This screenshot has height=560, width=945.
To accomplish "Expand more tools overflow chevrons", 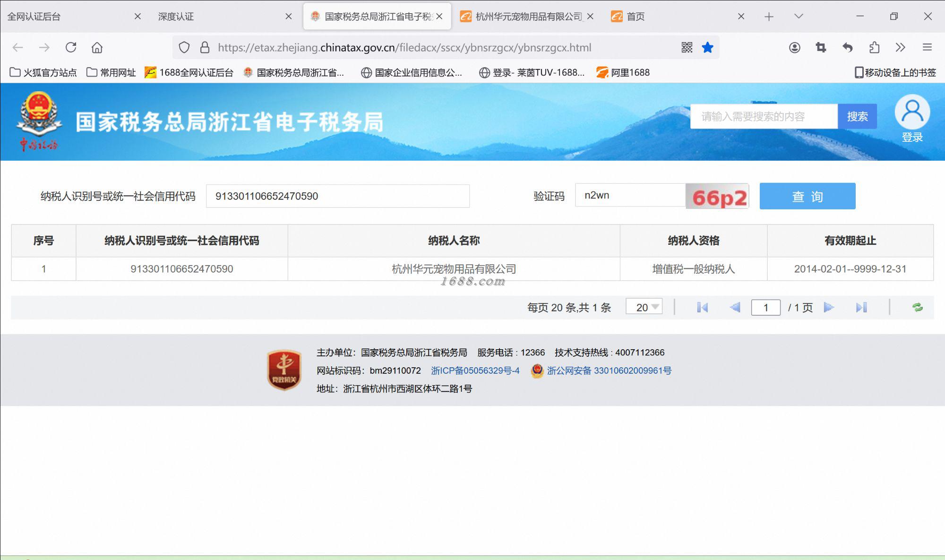I will 900,47.
